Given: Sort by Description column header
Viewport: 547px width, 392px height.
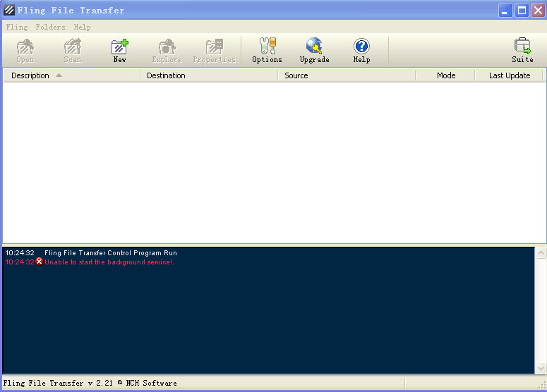Looking at the screenshot, I should click(x=71, y=75).
